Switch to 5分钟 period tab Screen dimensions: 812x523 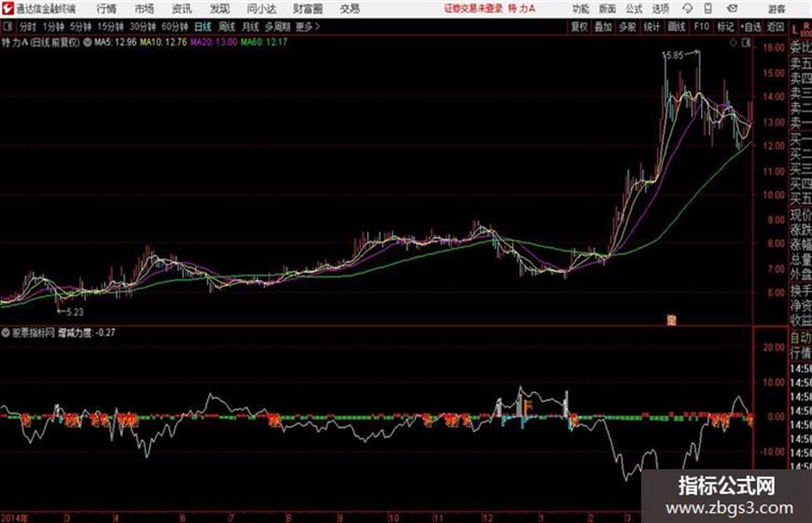pyautogui.click(x=80, y=27)
